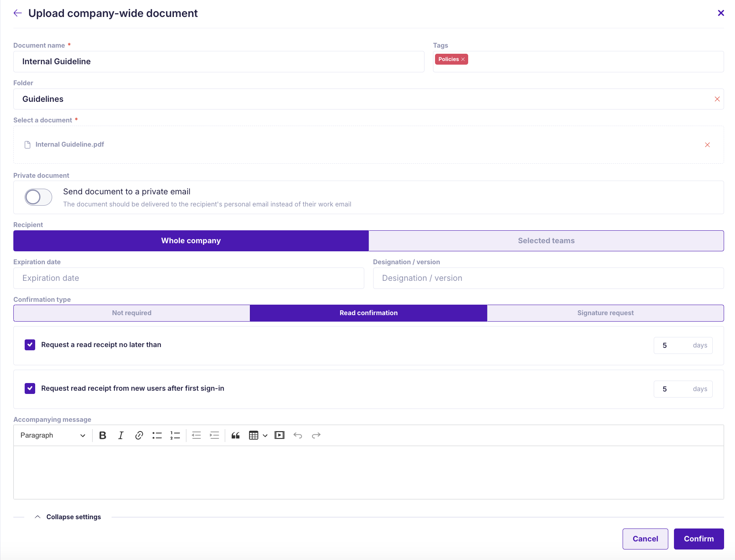Insert a bulleted list
The width and height of the screenshot is (735, 560).
157,435
